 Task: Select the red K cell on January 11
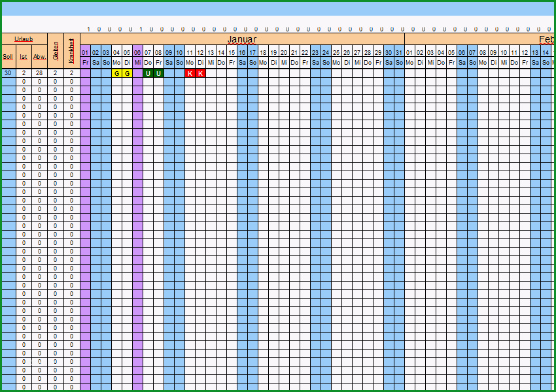[190, 73]
